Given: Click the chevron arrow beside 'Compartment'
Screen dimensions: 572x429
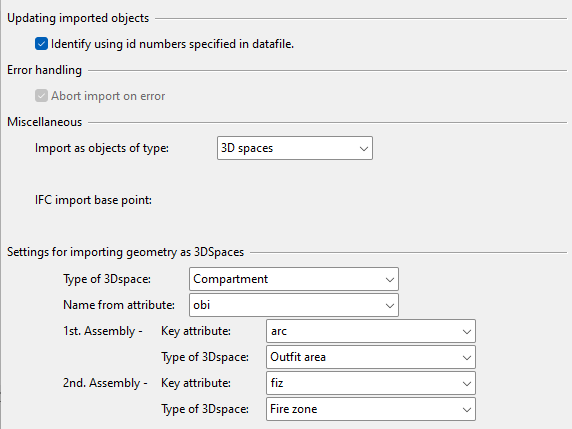Looking at the screenshot, I should pyautogui.click(x=390, y=280).
